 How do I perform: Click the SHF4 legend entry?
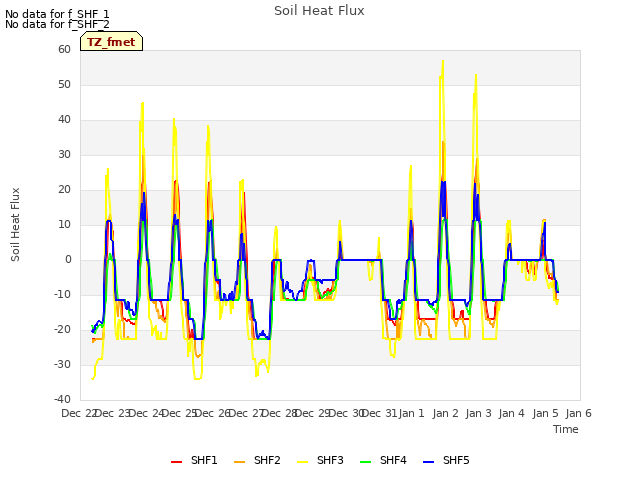coord(383,461)
